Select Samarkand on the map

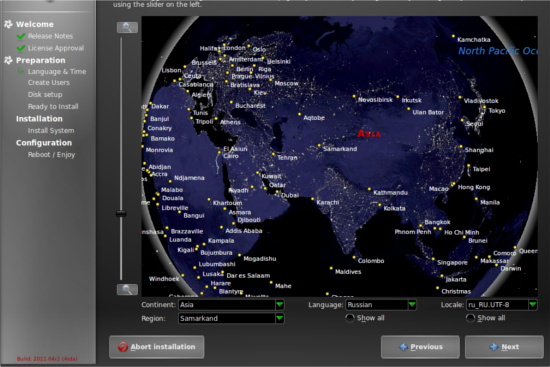point(340,149)
